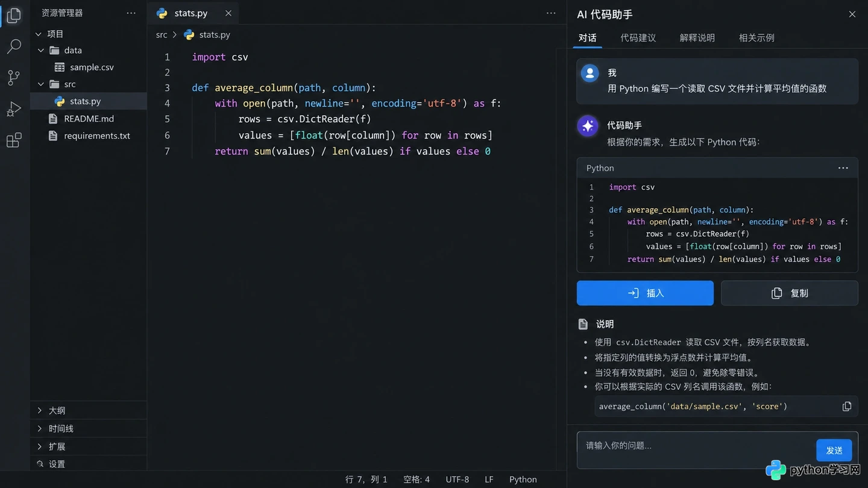Open the Extensions icon in activity bar
Image resolution: width=868 pixels, height=488 pixels.
coord(14,140)
